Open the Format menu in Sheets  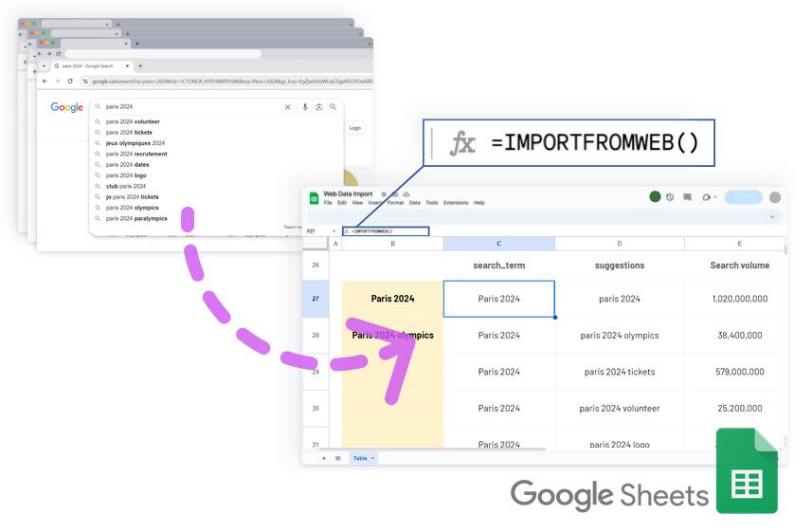pyautogui.click(x=395, y=203)
